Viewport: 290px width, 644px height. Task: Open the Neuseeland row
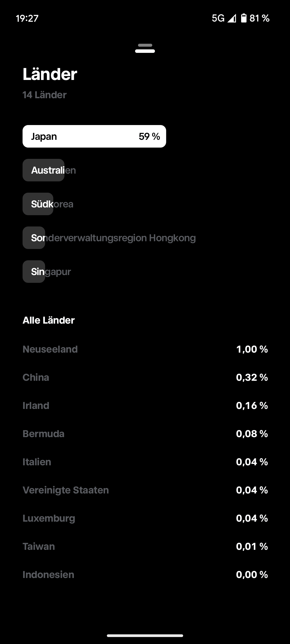point(145,349)
